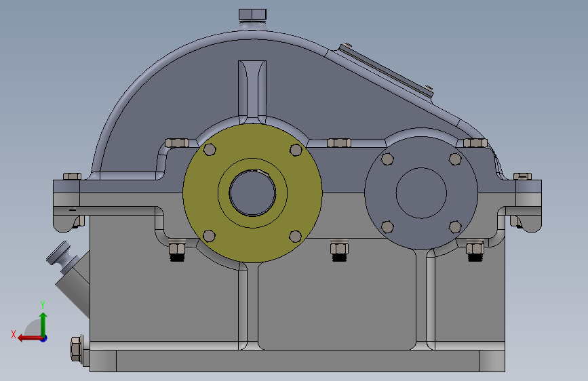Select the oil drain plug near the base
The width and height of the screenshot is (588, 381).
coord(77,348)
